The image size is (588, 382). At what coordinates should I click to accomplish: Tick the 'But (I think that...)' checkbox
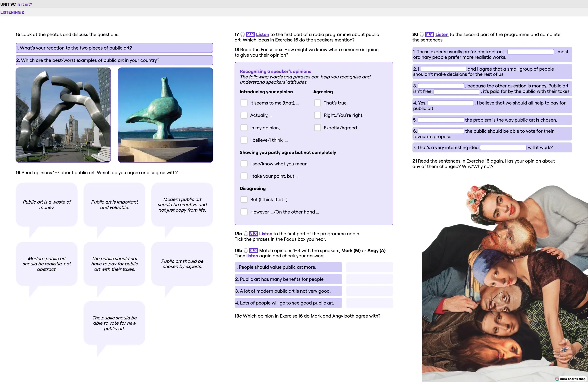click(244, 200)
